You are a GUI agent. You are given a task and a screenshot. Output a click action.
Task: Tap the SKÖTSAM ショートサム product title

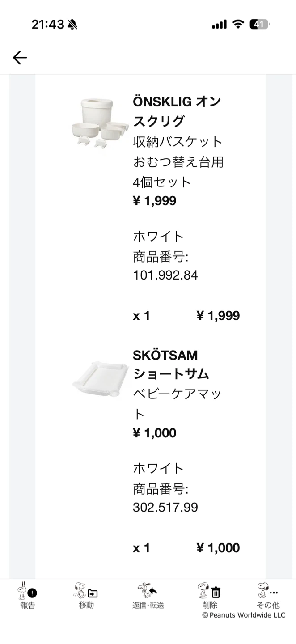(171, 364)
